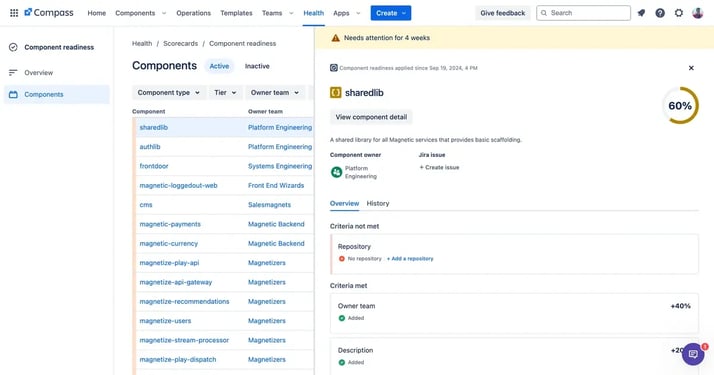714x375 pixels.
Task: Click the scorecard icon beside applied-since text
Action: point(334,68)
